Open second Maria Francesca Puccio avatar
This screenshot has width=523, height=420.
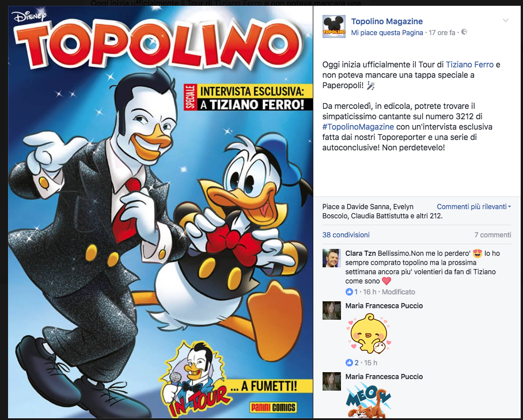point(332,381)
